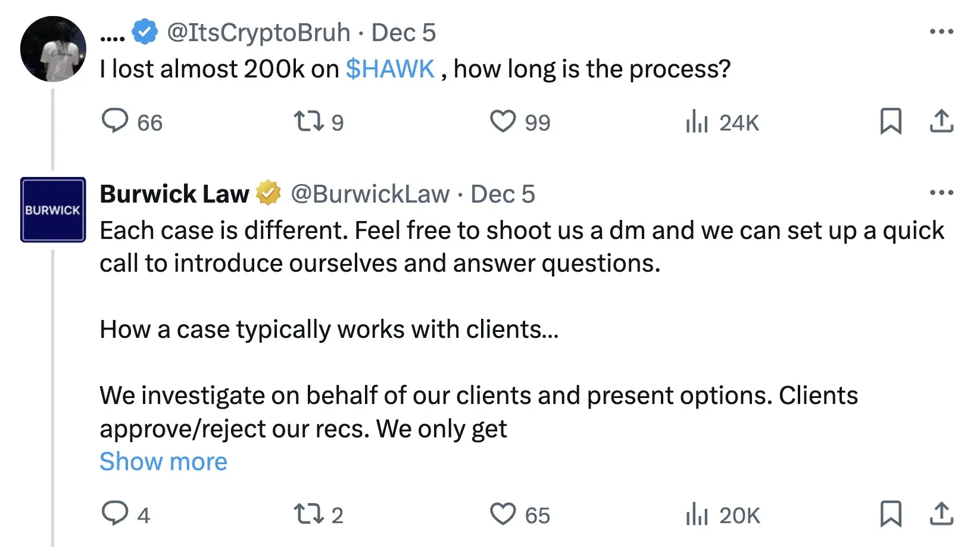Open more options for ItsCryptoBruh tweet

[941, 32]
